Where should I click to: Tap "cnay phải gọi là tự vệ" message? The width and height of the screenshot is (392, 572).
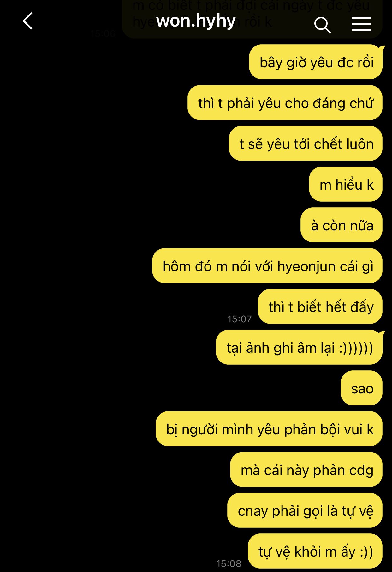305,510
